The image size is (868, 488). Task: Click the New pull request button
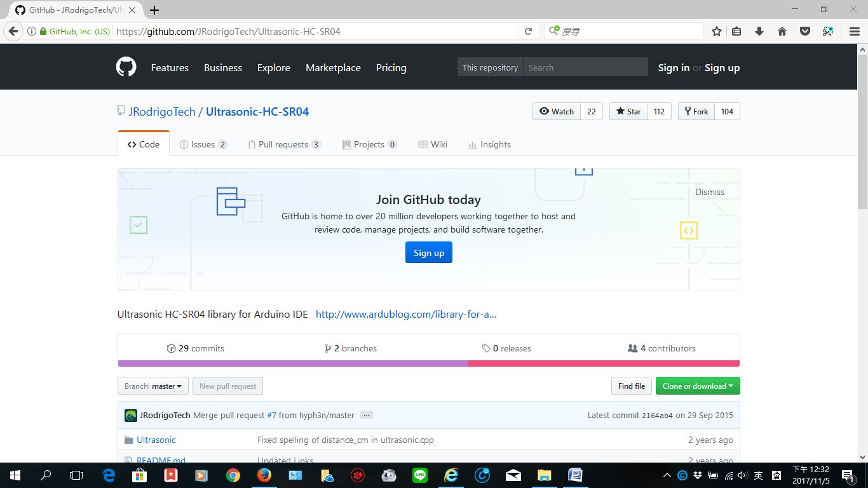coord(227,386)
